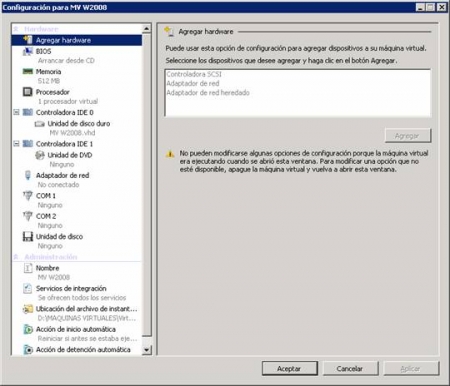Screen dimensions: 450x386
Task: Select the COM 1 entry
Action: point(46,196)
